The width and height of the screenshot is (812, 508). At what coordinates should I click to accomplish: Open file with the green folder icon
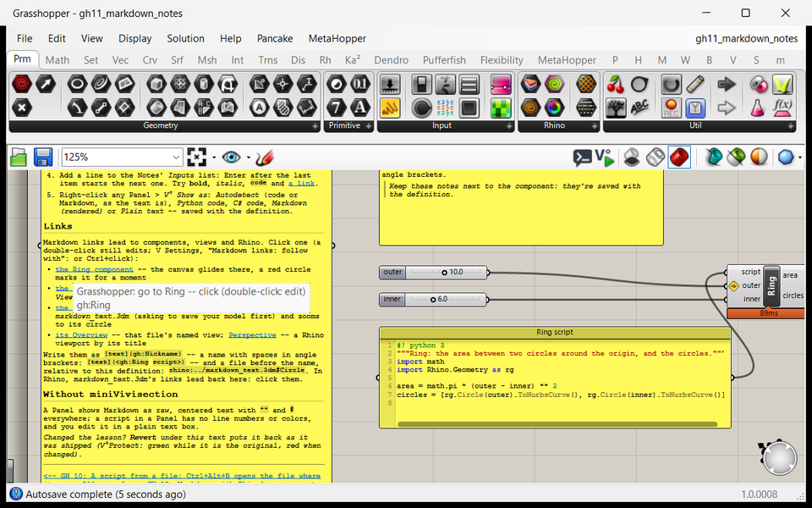pos(19,157)
